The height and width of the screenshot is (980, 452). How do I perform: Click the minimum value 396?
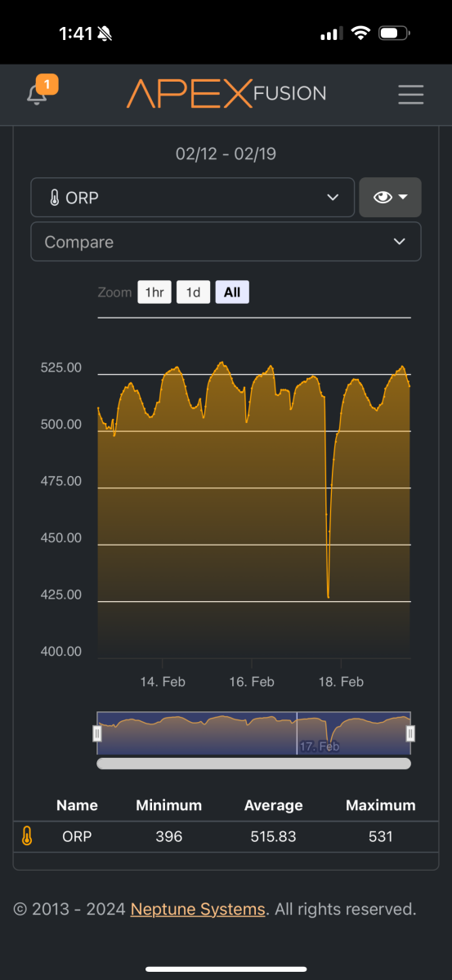[x=168, y=837]
